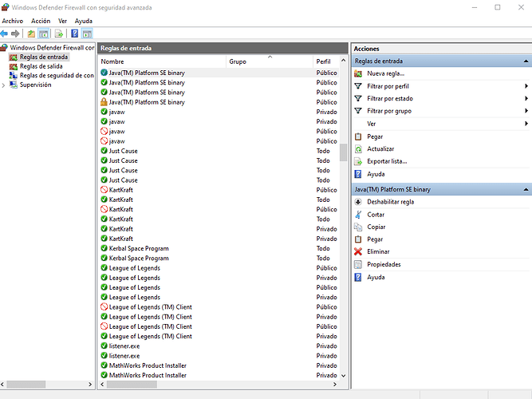The width and height of the screenshot is (532, 399).
Task: Open the Ver submenu arrow in Acciones
Action: tap(526, 124)
